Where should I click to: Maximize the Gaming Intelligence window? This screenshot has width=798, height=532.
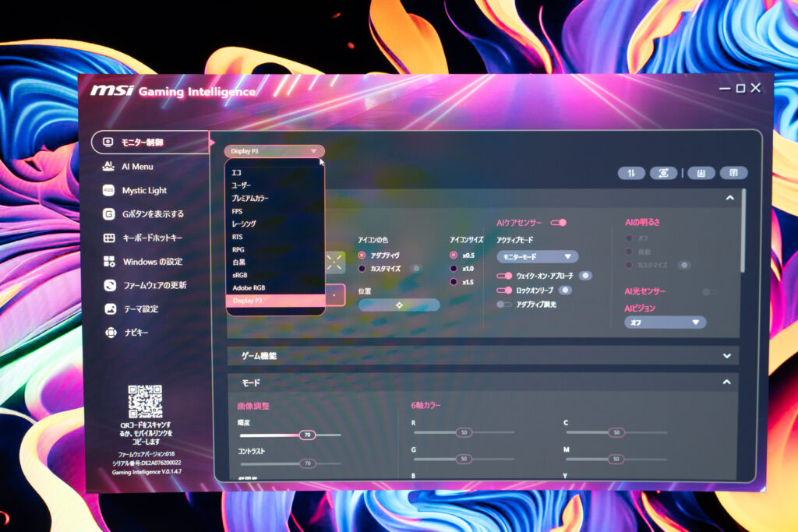tap(740, 89)
